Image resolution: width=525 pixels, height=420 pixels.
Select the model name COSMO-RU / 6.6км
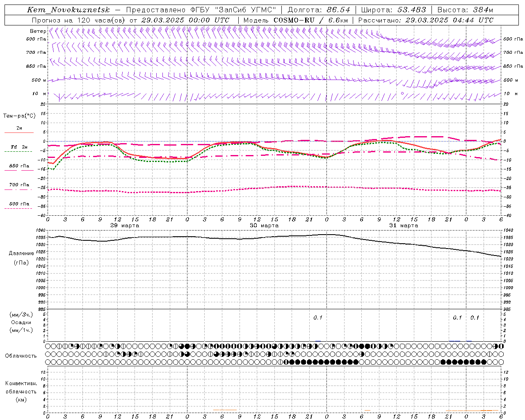311,20
